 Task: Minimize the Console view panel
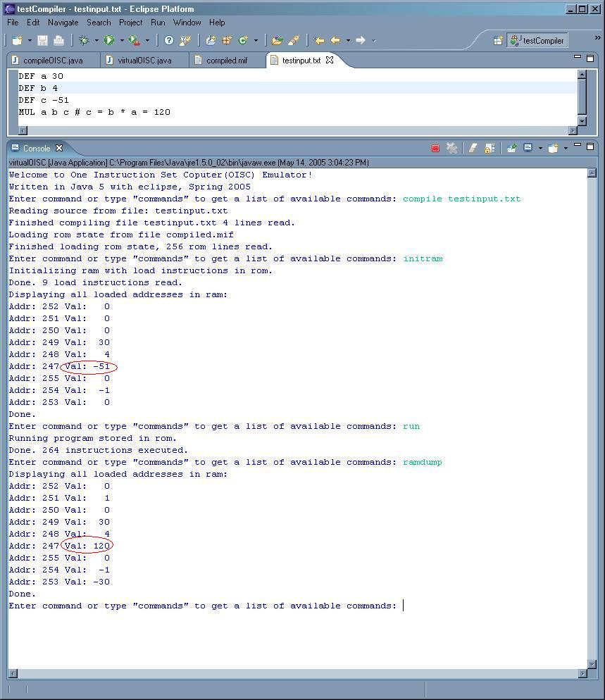pos(578,145)
